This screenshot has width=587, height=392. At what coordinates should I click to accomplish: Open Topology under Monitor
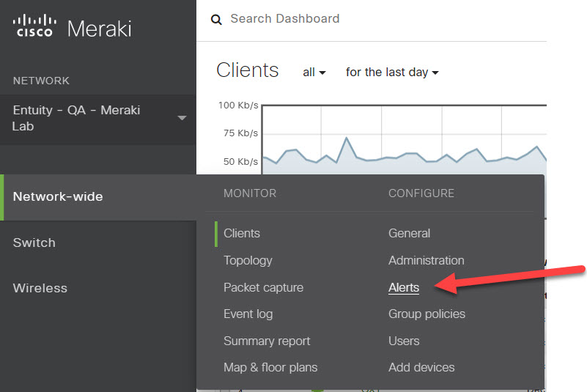coord(248,261)
